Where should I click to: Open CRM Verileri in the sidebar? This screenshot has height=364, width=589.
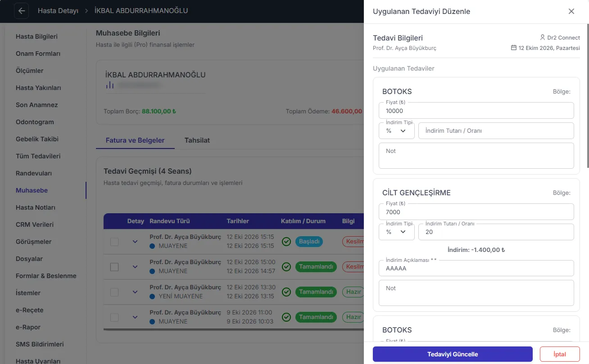tap(35, 225)
